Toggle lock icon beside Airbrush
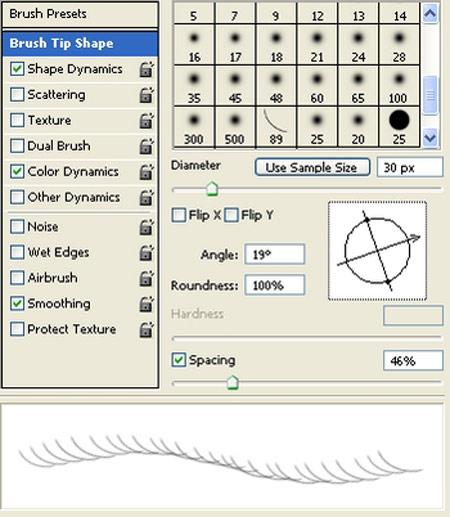Screen dimensions: 450x517 (x=146, y=278)
